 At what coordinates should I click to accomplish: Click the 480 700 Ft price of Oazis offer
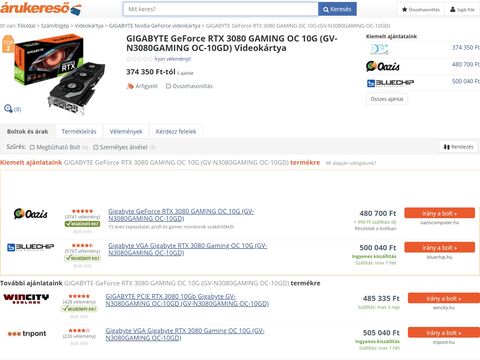378,213
